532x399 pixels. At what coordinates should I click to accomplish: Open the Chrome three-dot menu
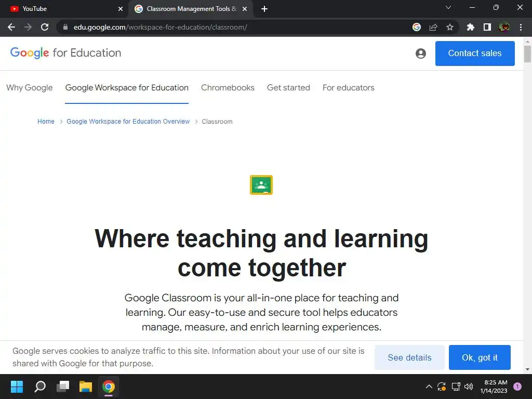click(521, 27)
